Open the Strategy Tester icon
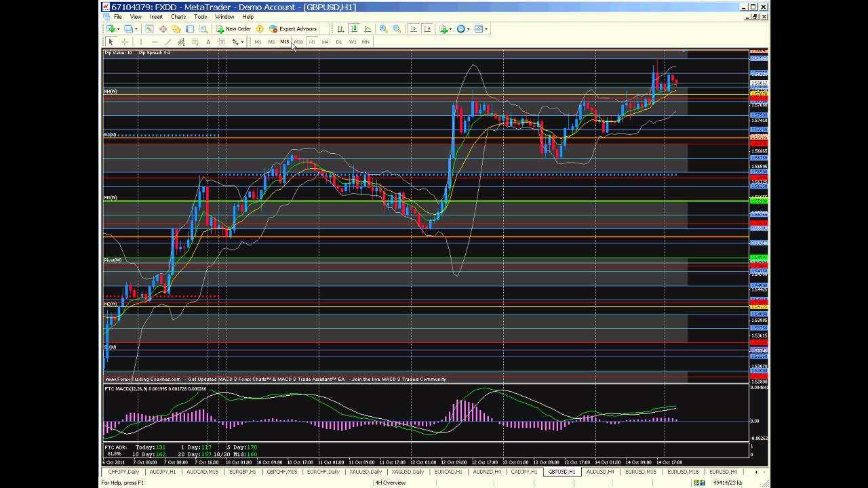The height and width of the screenshot is (488, 868). tap(203, 28)
